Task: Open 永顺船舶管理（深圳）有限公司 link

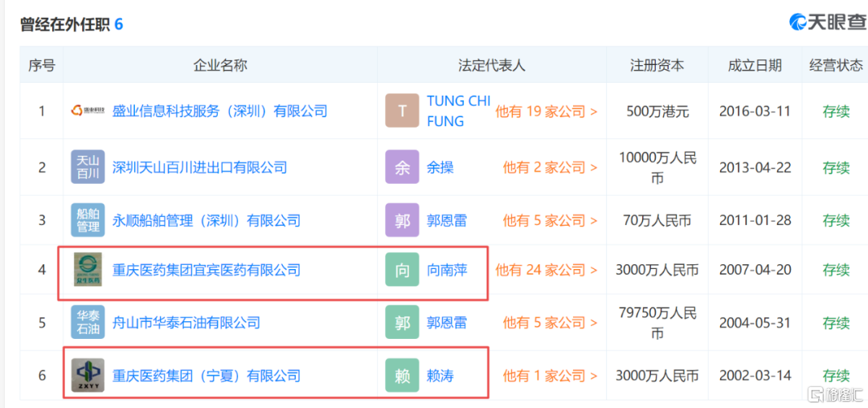Action: pos(206,220)
